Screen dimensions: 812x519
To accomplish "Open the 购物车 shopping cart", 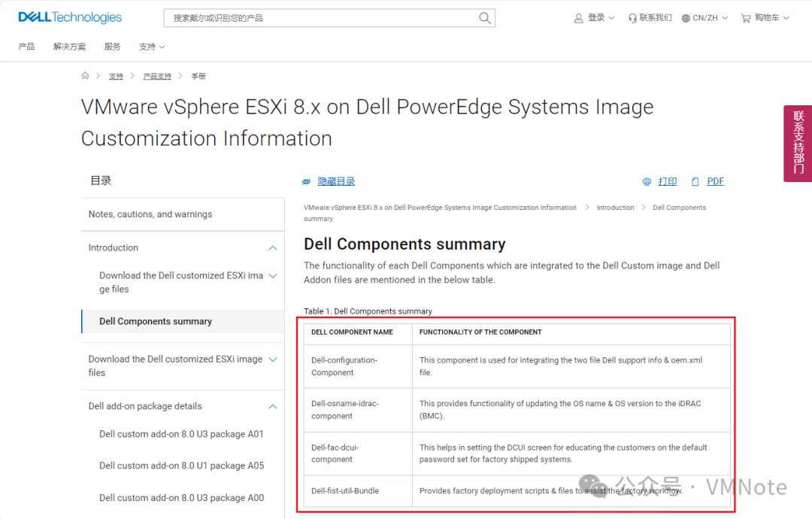I will click(x=765, y=18).
